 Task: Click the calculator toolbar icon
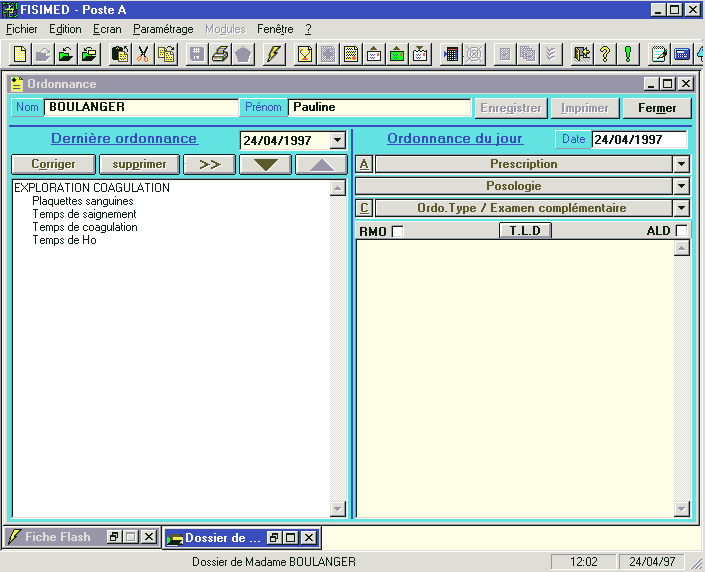pyautogui.click(x=451, y=54)
